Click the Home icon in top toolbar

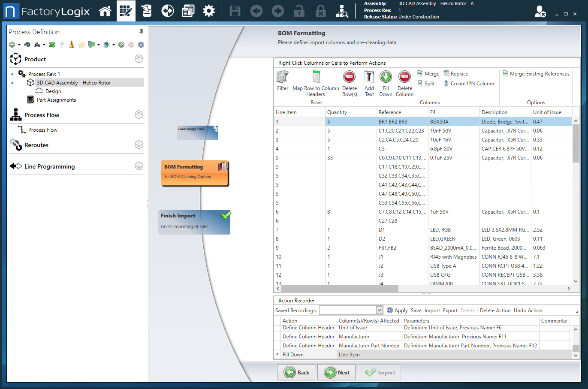[x=105, y=11]
